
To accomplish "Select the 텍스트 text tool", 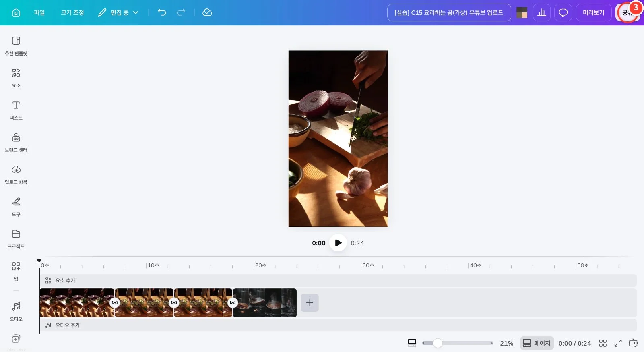I will coord(16,110).
